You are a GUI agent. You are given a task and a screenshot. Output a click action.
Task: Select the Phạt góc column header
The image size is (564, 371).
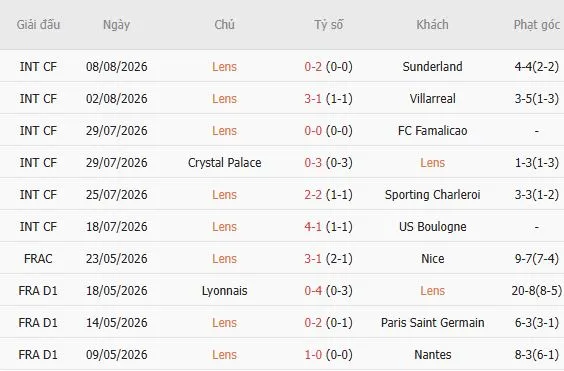pos(536,25)
